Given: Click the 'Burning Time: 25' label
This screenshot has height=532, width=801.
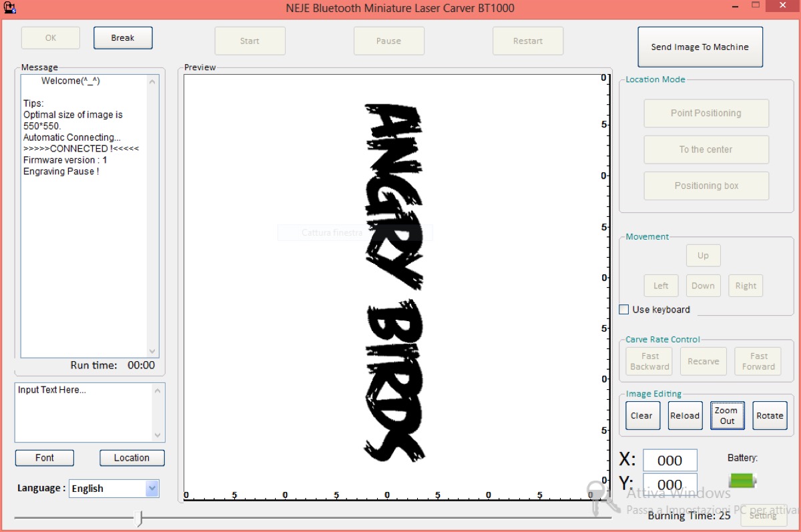Looking at the screenshot, I should 690,515.
